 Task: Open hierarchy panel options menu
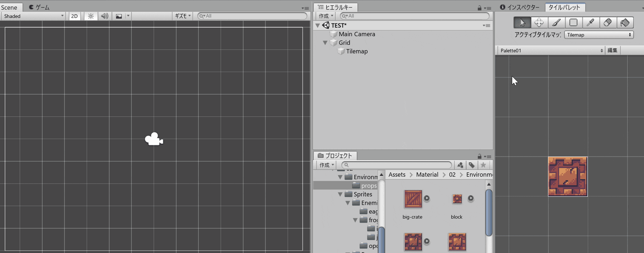pos(487,8)
